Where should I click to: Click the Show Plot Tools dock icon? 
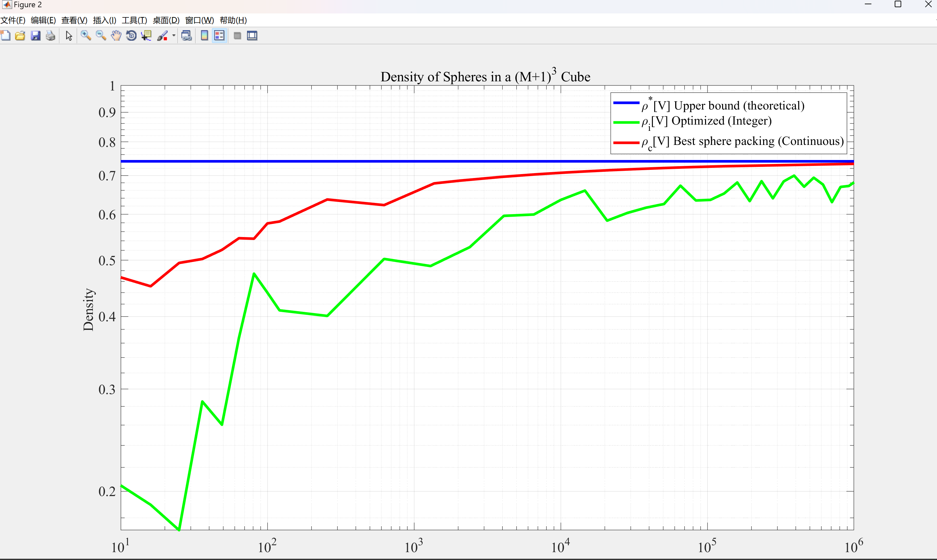252,36
